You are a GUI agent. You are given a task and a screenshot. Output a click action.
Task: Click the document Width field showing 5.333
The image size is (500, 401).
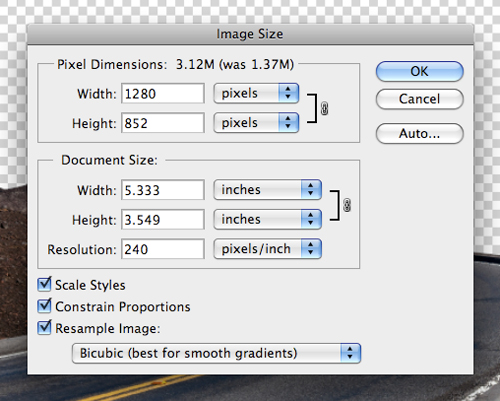pyautogui.click(x=163, y=190)
